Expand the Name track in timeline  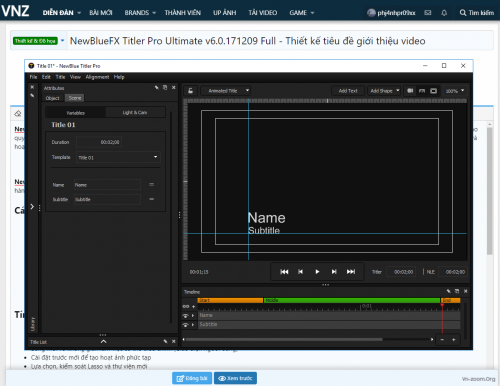(x=193, y=315)
